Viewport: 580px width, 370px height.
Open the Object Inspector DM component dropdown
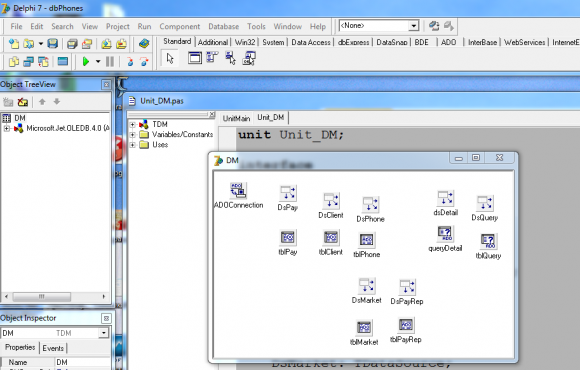click(104, 333)
